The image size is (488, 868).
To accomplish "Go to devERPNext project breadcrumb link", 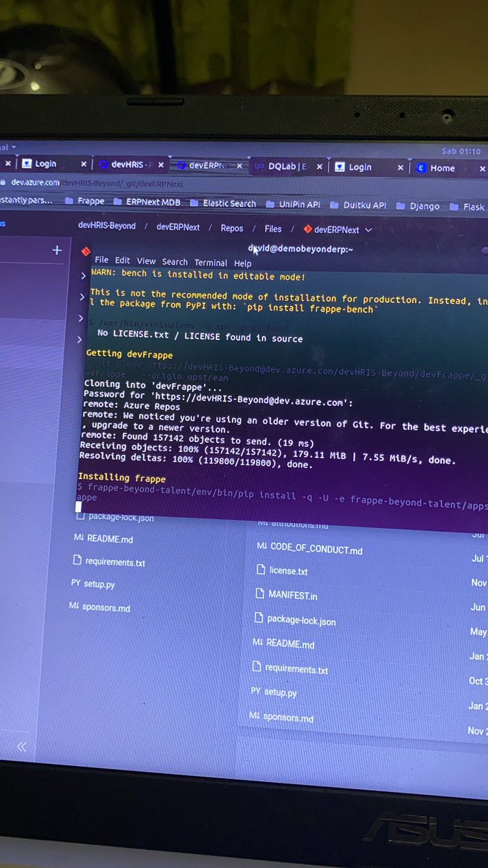I will tap(178, 226).
